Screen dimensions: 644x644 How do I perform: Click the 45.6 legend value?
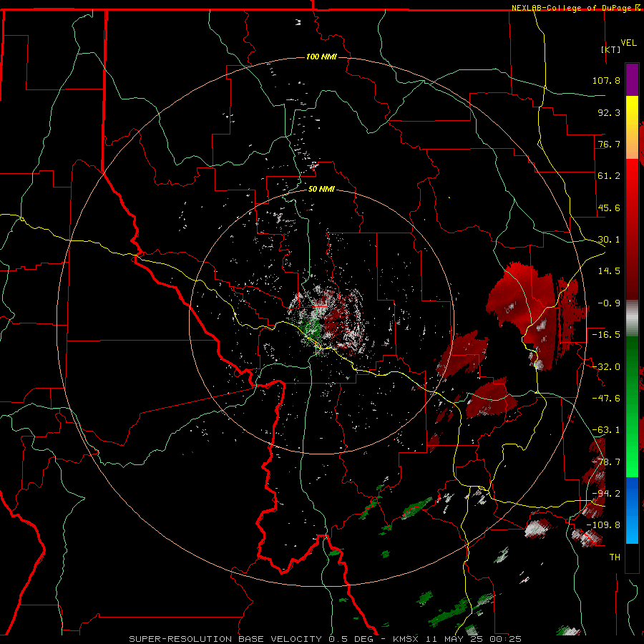[609, 208]
